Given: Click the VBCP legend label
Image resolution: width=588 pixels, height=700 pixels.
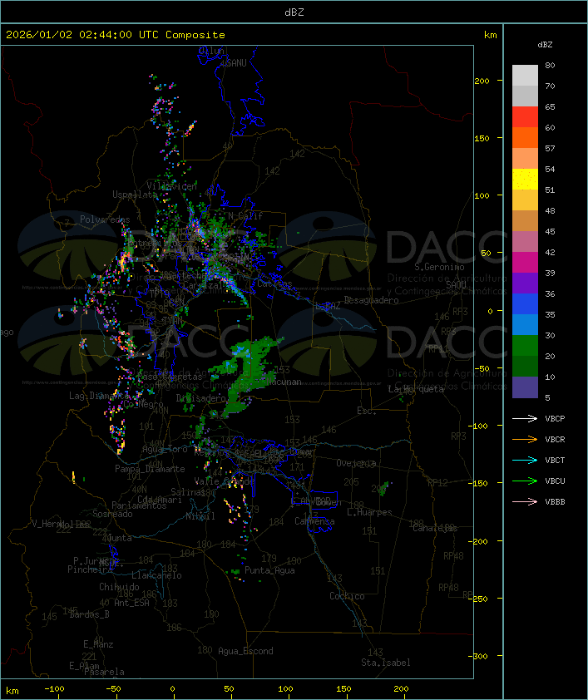Looking at the screenshot, I should (555, 419).
